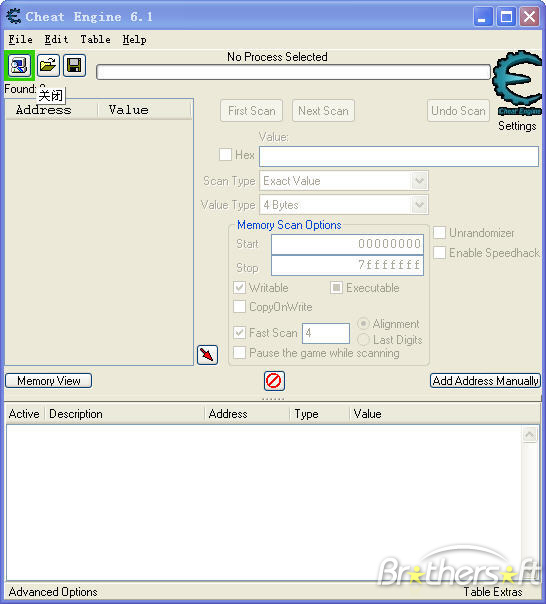Enable Pause the game while scanning
The width and height of the screenshot is (546, 604).
tap(239, 352)
